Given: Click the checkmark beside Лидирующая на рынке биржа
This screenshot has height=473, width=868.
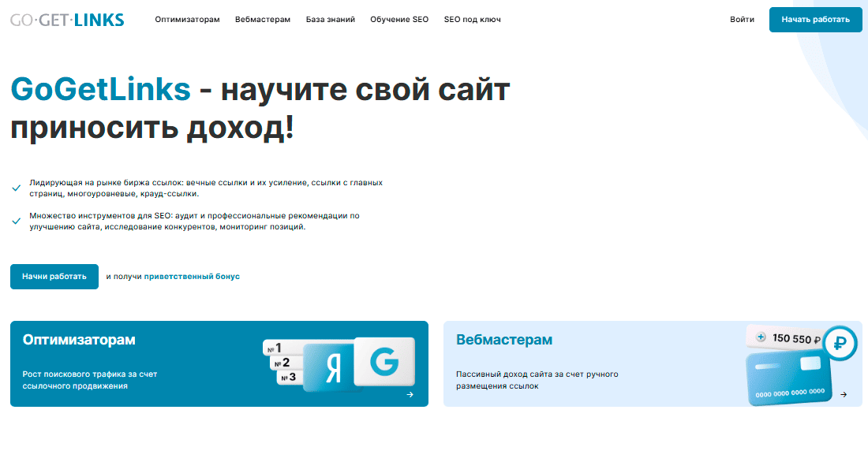Looking at the screenshot, I should (x=16, y=188).
